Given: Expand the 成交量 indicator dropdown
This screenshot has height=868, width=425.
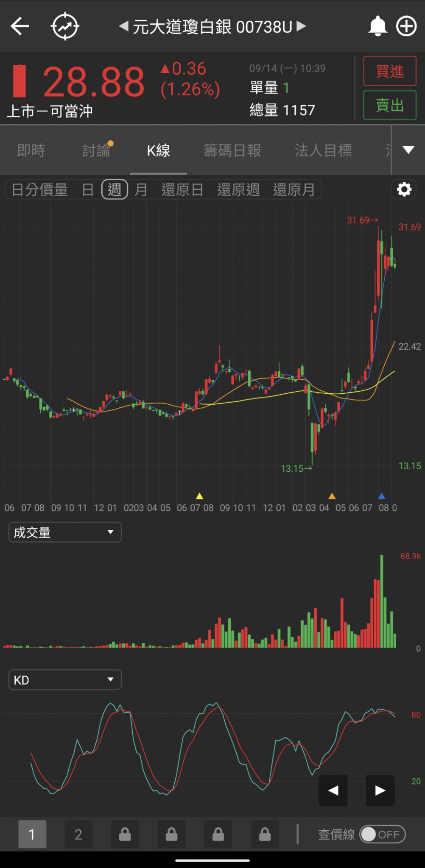Looking at the screenshot, I should click(65, 532).
